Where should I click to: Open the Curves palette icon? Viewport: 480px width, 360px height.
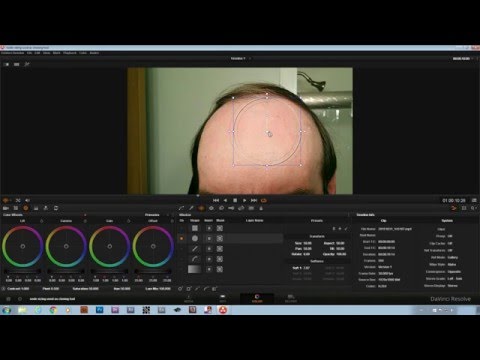pos(182,208)
